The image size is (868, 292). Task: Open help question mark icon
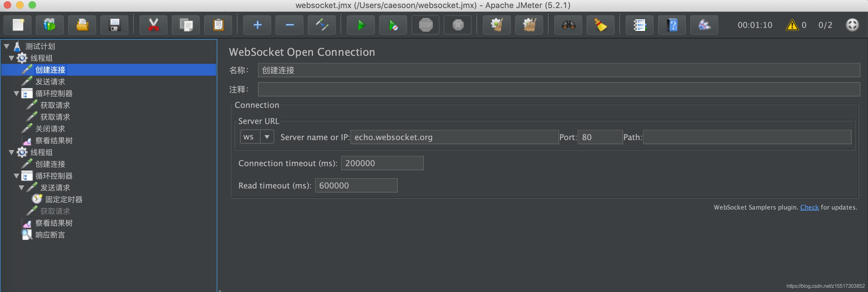(x=672, y=25)
